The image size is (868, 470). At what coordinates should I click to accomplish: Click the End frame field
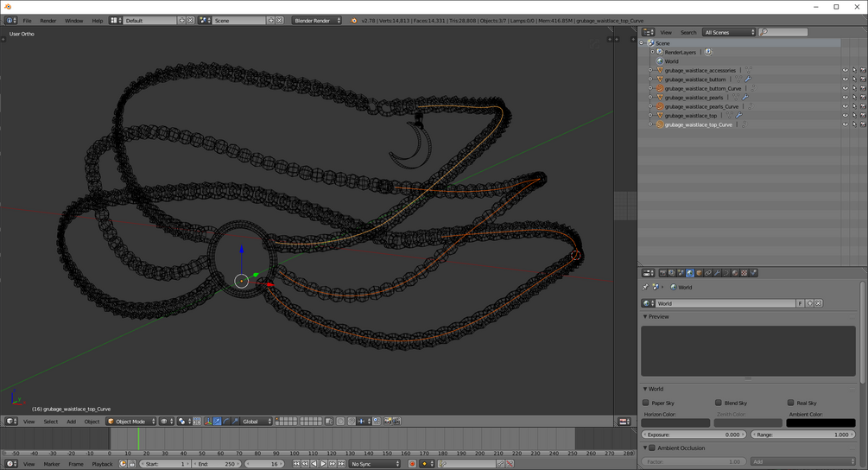[218, 464]
